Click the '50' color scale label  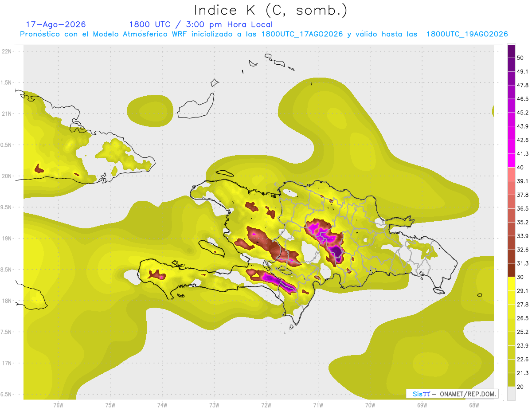click(x=520, y=58)
